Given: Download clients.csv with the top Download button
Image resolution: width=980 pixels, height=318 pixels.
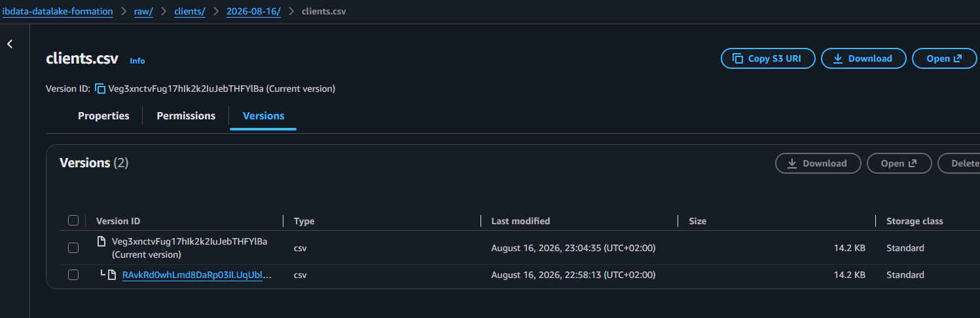Looking at the screenshot, I should point(863,58).
